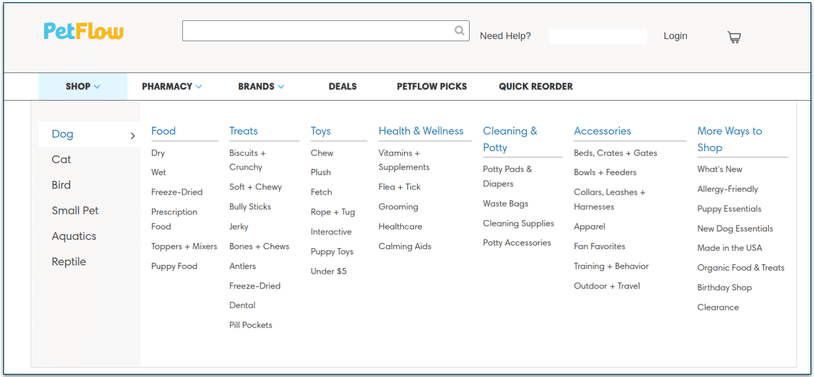Screen dimensions: 814x377
Task: Choose Dry under Food
Action: [x=158, y=153]
